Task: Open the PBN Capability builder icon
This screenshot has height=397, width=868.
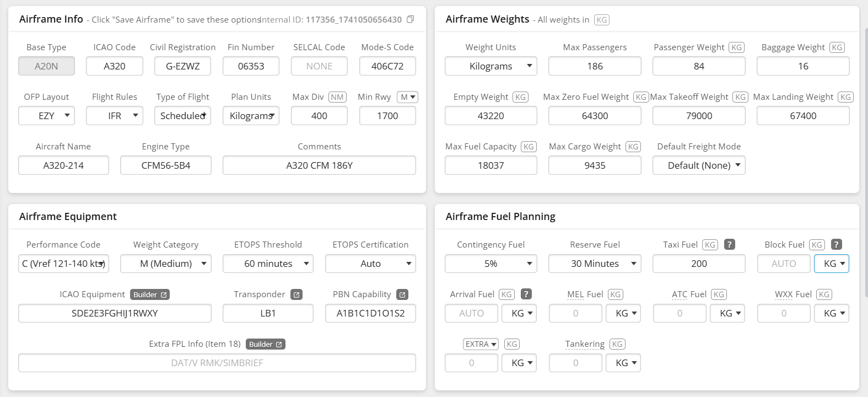Action: click(402, 294)
